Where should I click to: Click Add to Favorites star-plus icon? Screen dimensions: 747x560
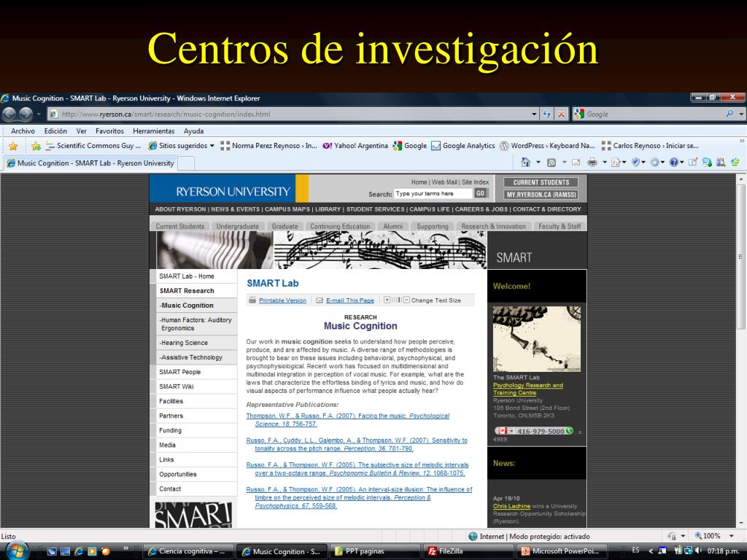point(36,146)
